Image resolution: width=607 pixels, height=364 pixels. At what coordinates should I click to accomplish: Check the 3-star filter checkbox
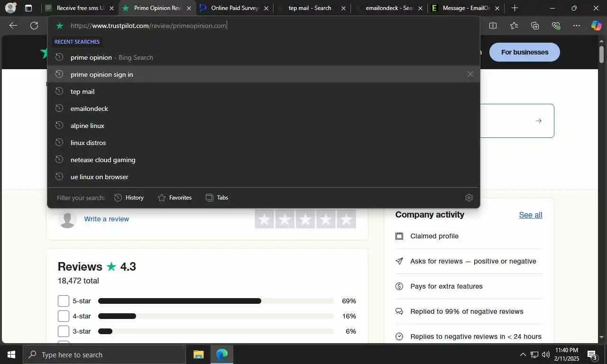point(64,331)
